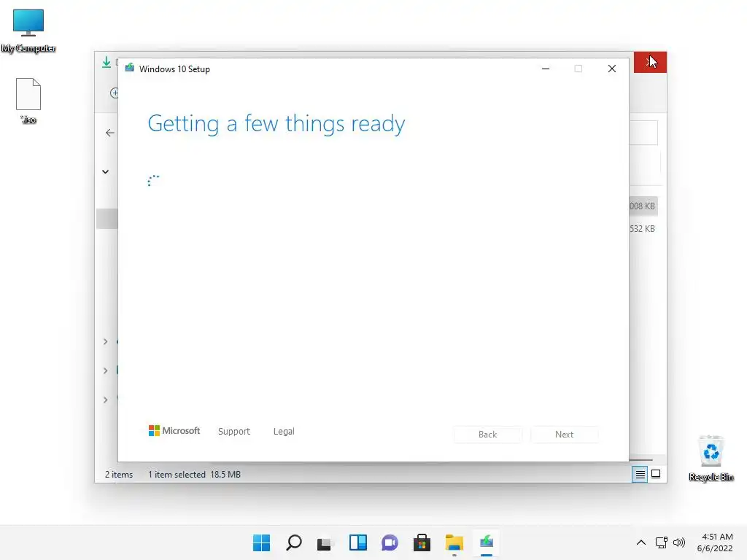
Task: Click the Back button in Setup
Action: [488, 435]
